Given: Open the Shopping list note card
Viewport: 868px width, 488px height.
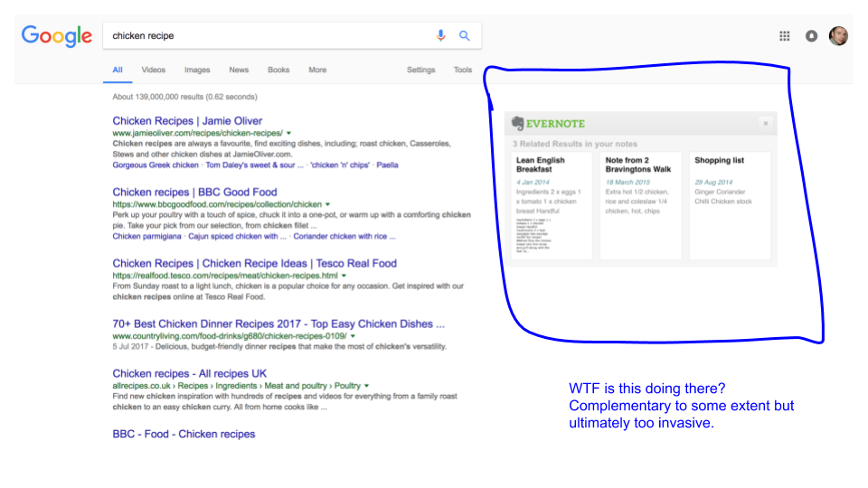Looking at the screenshot, I should click(x=731, y=206).
